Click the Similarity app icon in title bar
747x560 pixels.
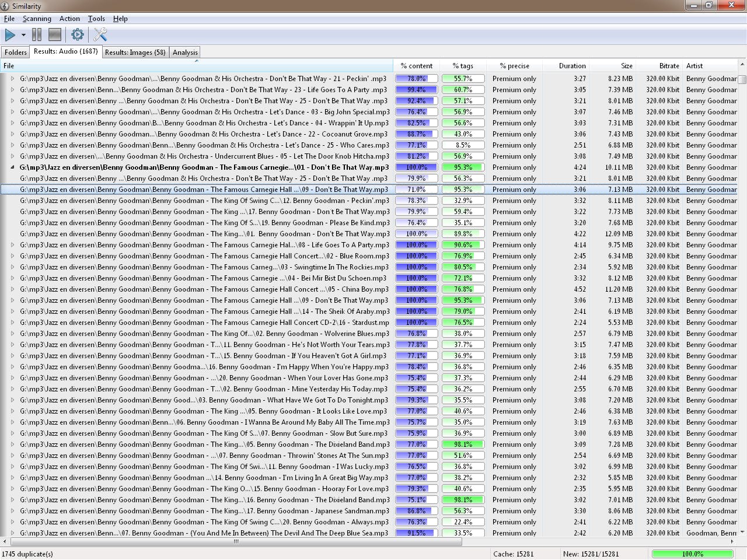(5, 6)
